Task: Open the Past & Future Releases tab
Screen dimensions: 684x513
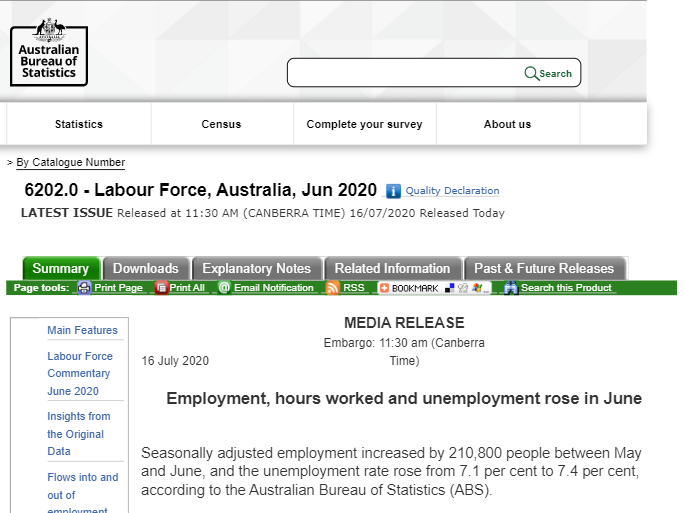Action: tap(544, 268)
